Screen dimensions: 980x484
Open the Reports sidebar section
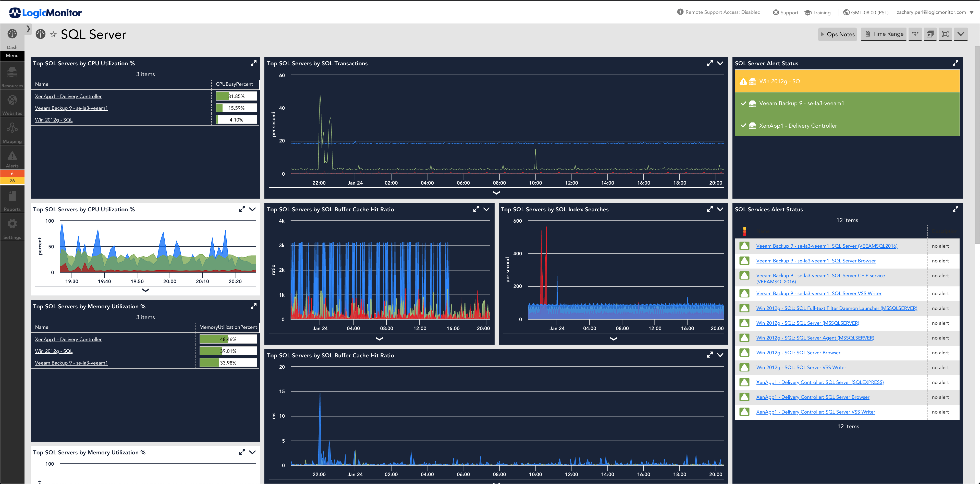point(12,201)
